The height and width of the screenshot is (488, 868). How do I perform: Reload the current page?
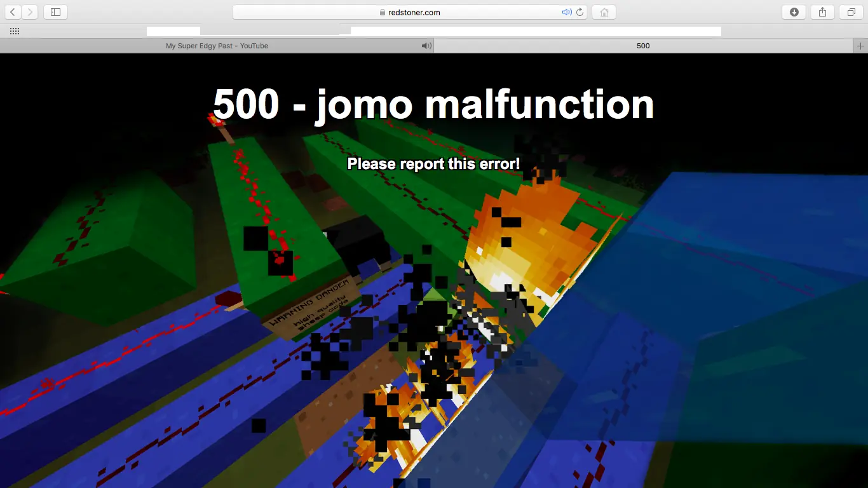580,12
